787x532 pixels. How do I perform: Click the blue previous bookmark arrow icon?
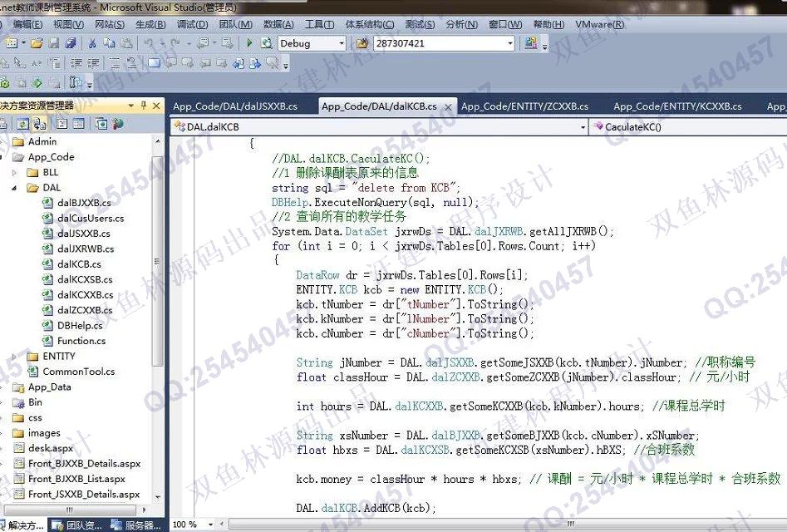coord(238,64)
